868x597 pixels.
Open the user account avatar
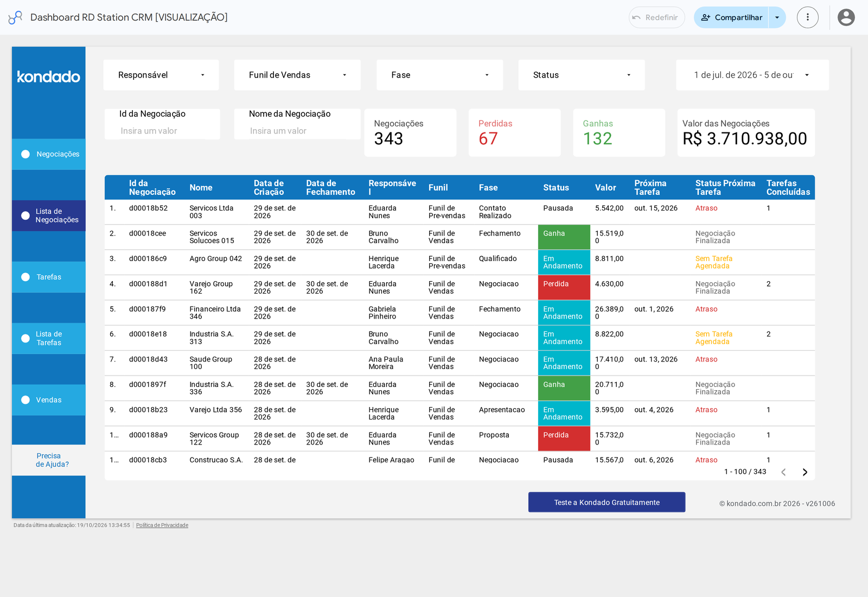coord(846,17)
